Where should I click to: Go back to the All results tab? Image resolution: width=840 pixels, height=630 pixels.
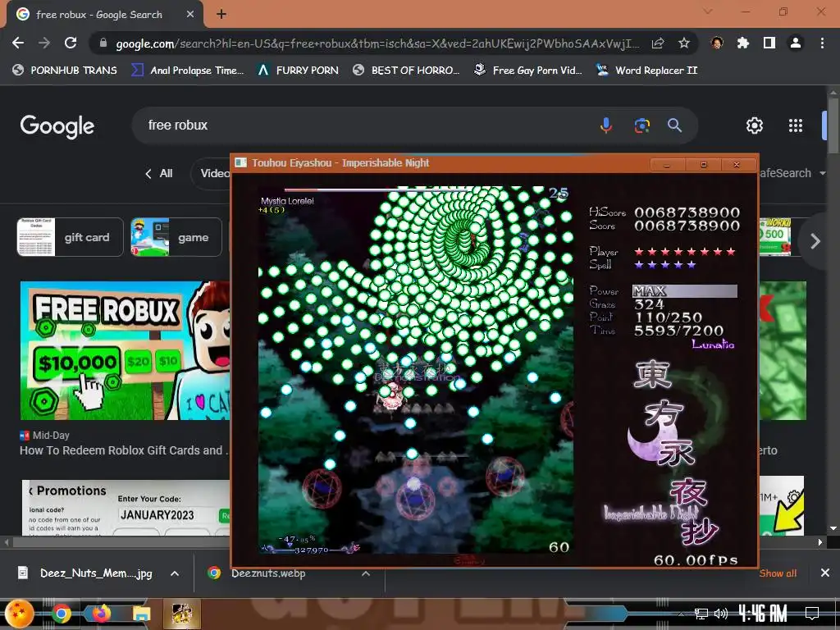tap(159, 173)
